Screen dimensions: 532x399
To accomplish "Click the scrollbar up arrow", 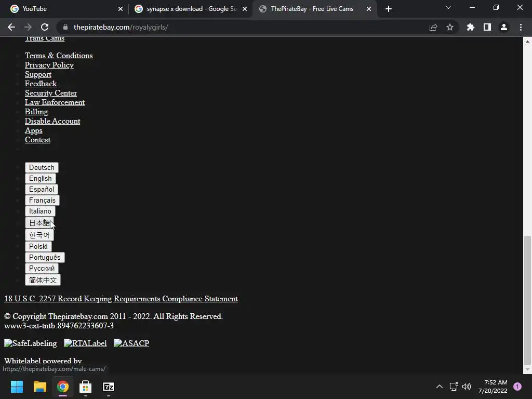I will pyautogui.click(x=527, y=42).
